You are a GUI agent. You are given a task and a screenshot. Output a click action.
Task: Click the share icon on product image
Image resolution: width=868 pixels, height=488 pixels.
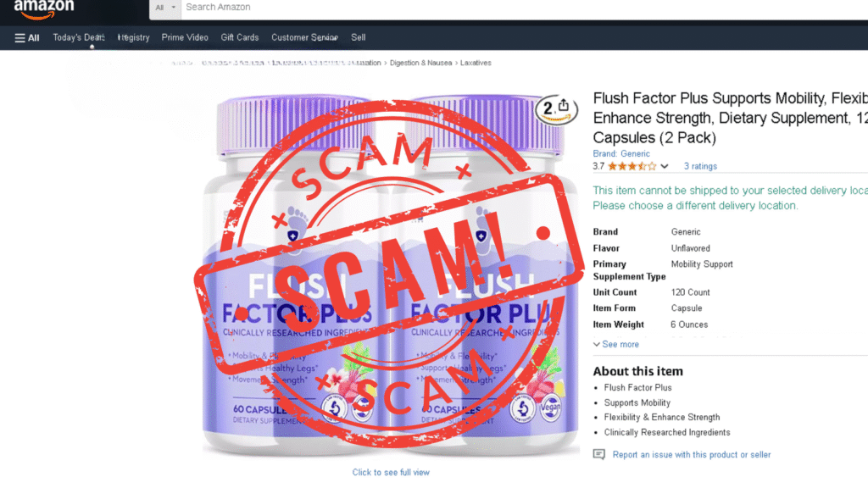564,106
